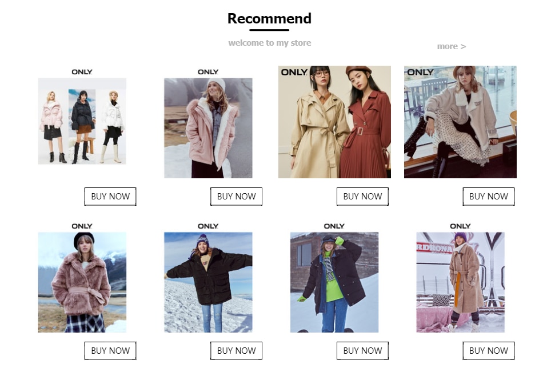Click BUY NOW under the pink fur coat
Screen dimensions: 539x392
[x=110, y=351]
